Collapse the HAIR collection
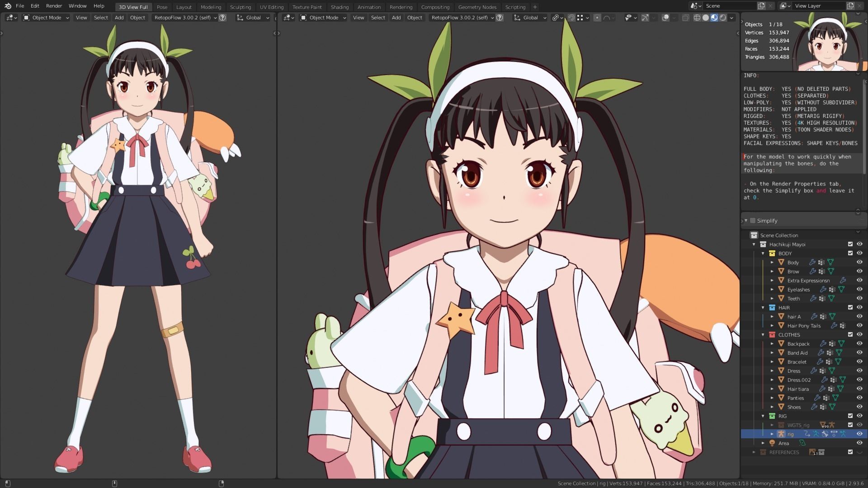This screenshot has height=488, width=868. (763, 307)
